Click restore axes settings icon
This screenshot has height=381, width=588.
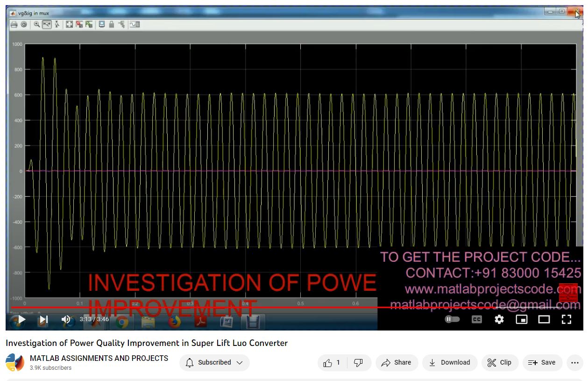click(89, 24)
